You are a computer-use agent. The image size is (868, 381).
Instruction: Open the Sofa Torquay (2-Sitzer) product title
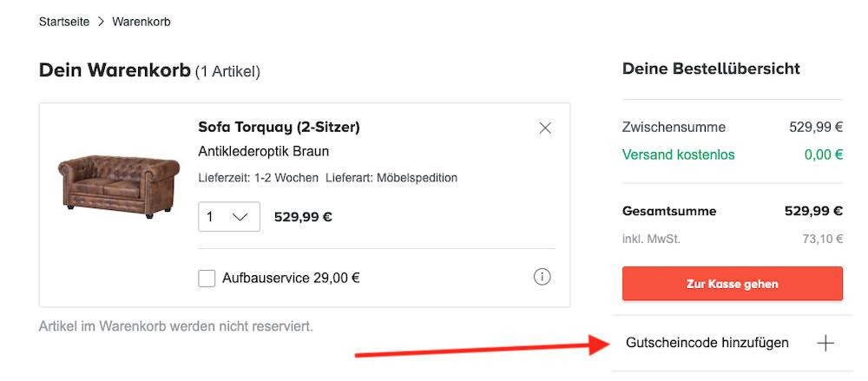[x=279, y=128]
